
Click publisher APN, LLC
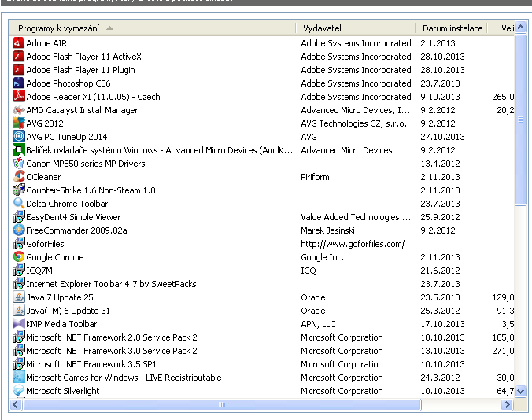[318, 324]
